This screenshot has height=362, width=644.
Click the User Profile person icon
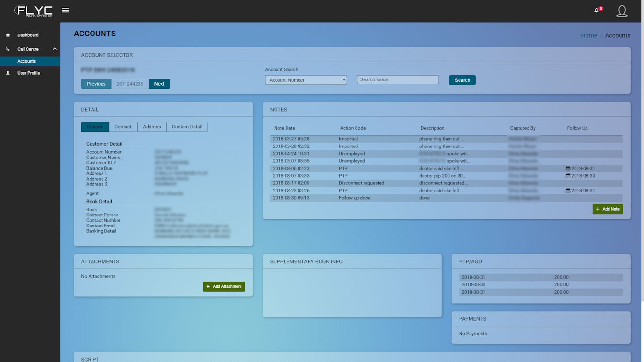pos(8,73)
